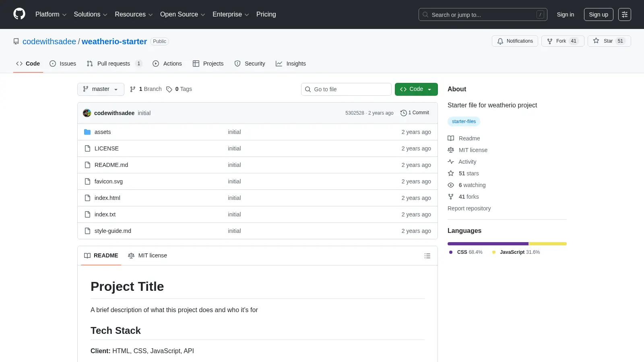Click the Notifications bell button

(515, 41)
